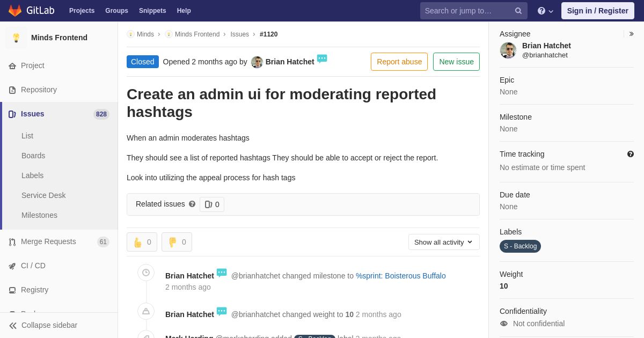Click the Registry icon in sidebar
This screenshot has height=338, width=644.
pyautogui.click(x=12, y=290)
